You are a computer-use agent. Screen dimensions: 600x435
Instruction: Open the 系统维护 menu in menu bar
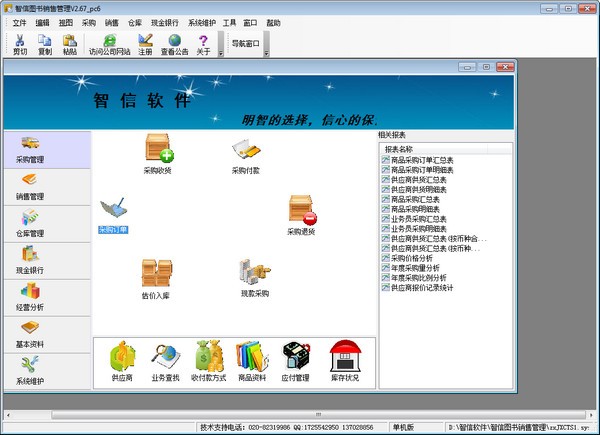click(202, 23)
